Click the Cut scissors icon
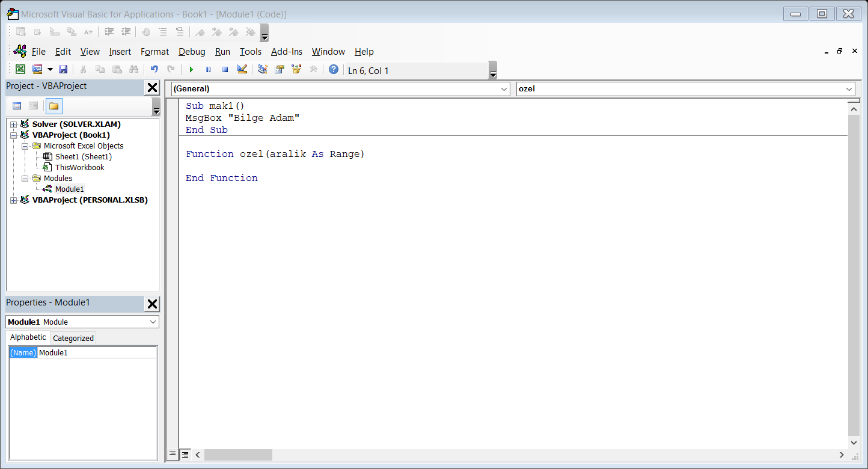The image size is (868, 469). pos(84,70)
